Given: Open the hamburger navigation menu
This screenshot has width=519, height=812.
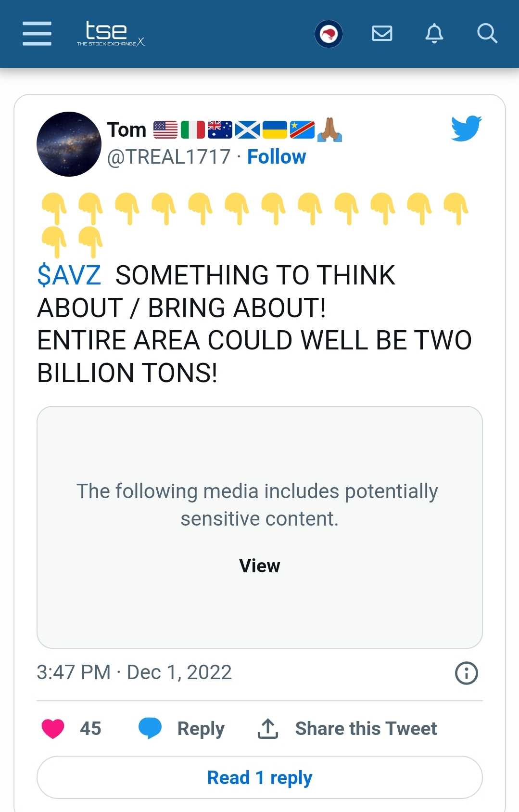Looking at the screenshot, I should click(x=37, y=33).
